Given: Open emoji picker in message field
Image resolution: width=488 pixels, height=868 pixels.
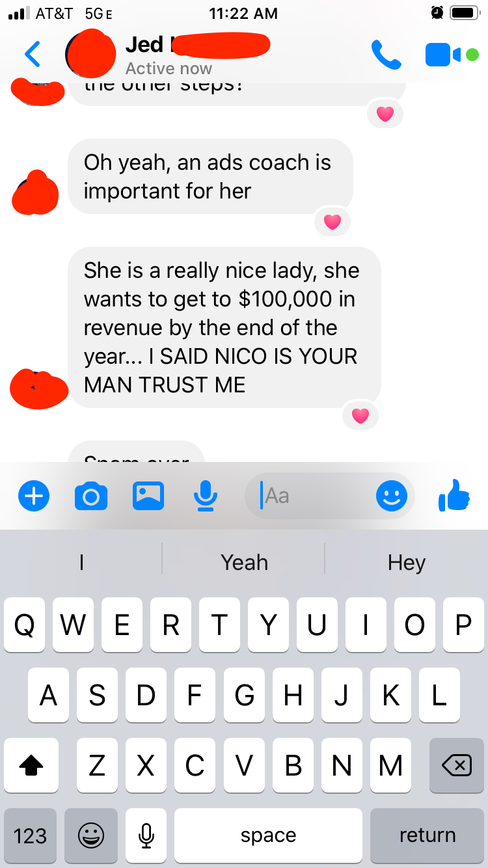Looking at the screenshot, I should (x=392, y=496).
